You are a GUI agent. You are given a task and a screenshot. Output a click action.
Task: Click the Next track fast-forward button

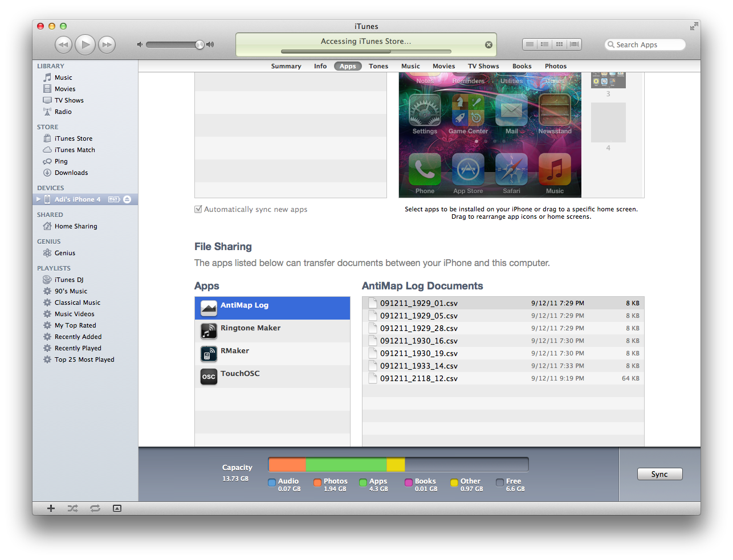(107, 44)
